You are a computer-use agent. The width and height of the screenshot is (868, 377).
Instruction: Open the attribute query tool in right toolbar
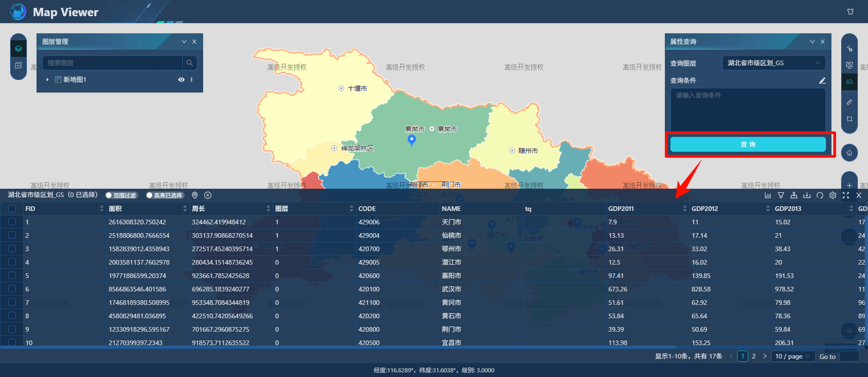(x=849, y=82)
